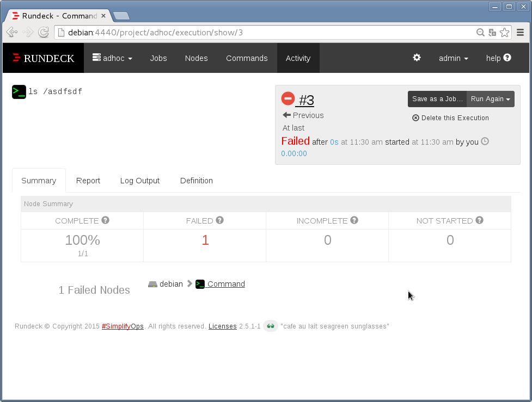
Task: Minimize the browser window
Action: click(495, 7)
